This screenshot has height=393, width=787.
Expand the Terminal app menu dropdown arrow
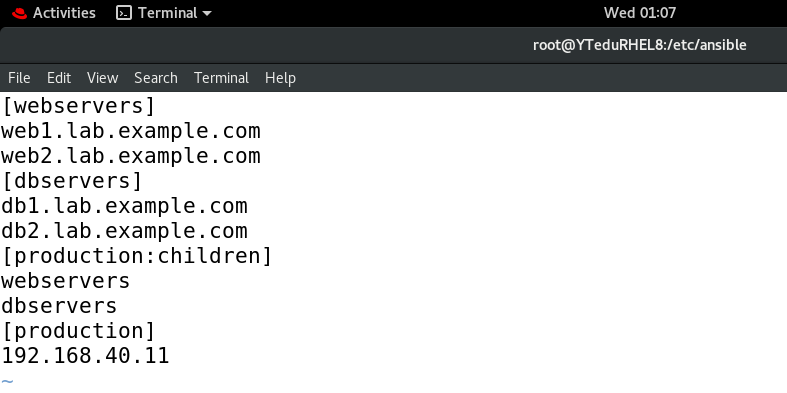click(207, 14)
